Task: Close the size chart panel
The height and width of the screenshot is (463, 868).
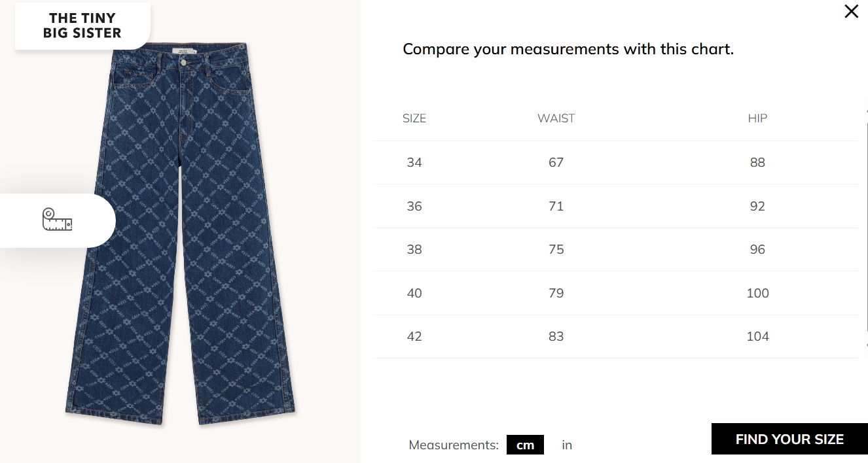Action: (x=851, y=11)
